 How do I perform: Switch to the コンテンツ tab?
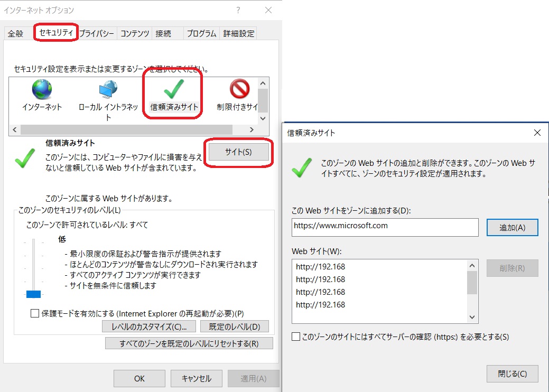click(134, 33)
